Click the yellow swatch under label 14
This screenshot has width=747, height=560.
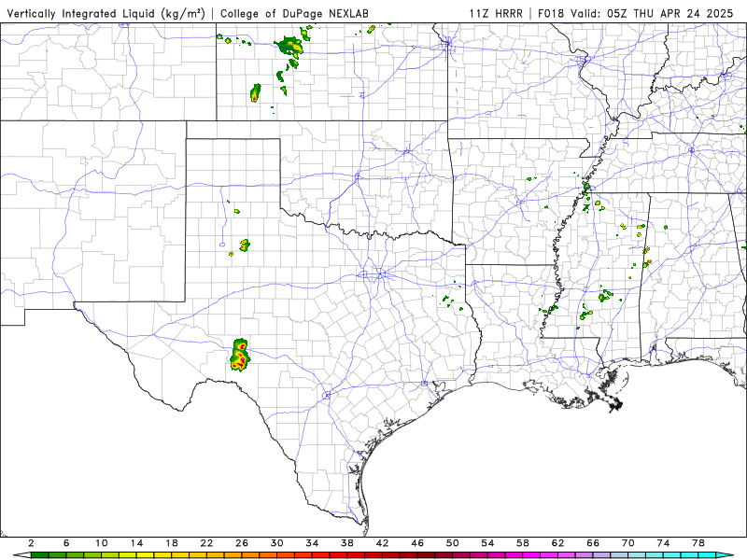(146, 555)
